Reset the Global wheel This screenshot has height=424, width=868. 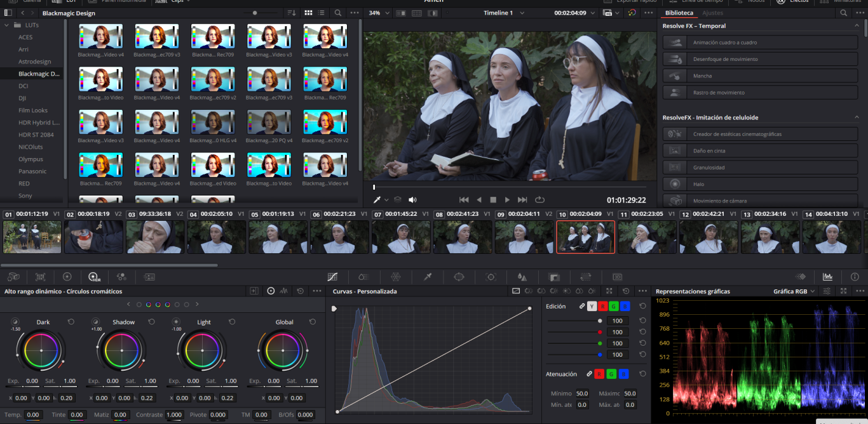click(x=312, y=322)
